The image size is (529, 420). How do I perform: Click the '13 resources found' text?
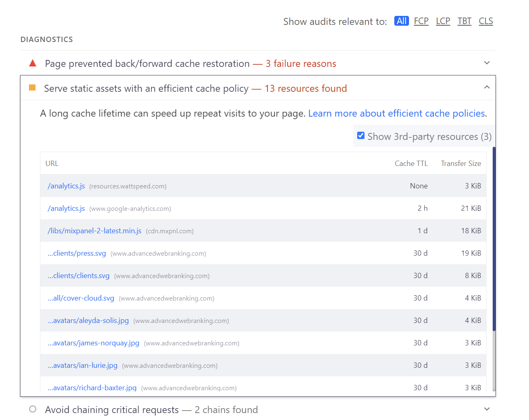(x=306, y=88)
